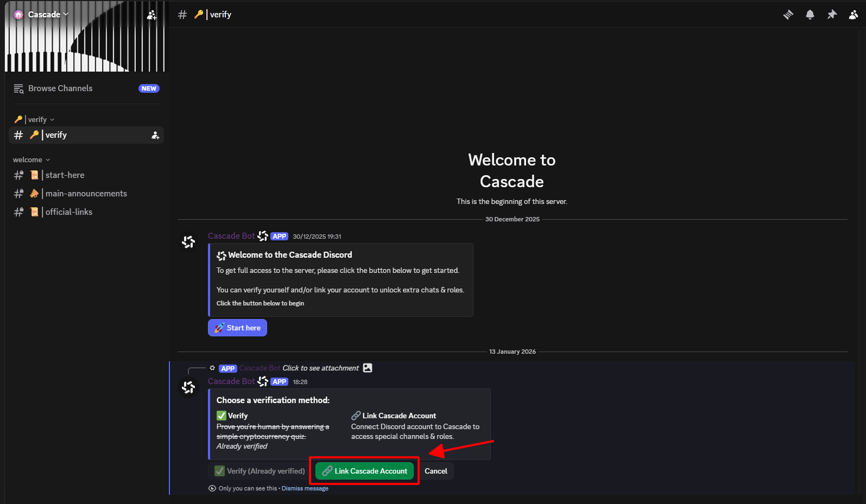The image size is (866, 504).
Task: Collapse the welcome category
Action: pos(31,160)
